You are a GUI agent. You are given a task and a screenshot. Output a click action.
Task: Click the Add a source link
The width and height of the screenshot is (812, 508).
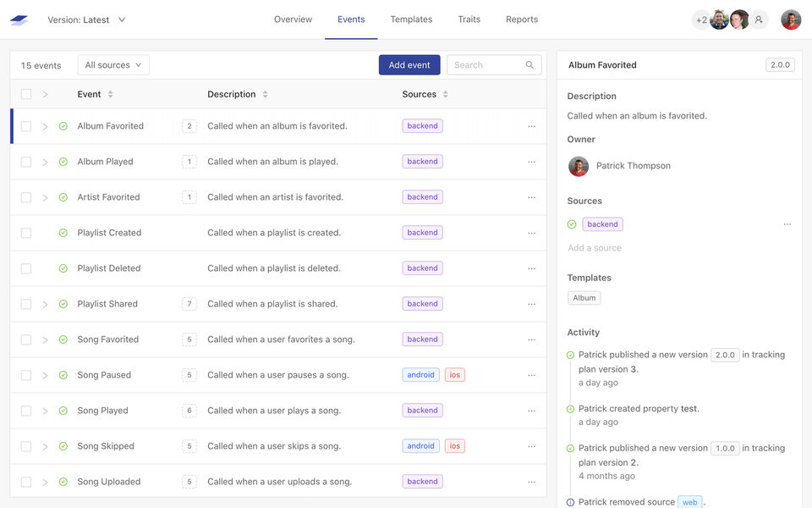594,248
